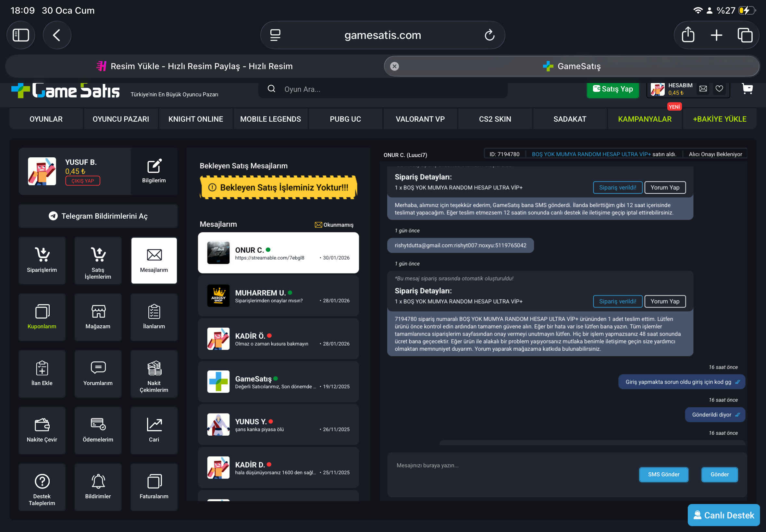Click the Gönder send button
766x532 pixels.
click(x=720, y=474)
